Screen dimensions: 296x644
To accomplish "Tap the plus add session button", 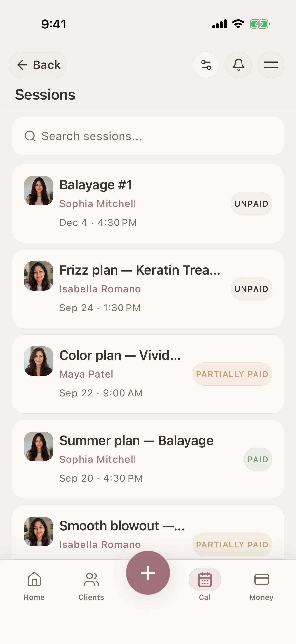I will click(148, 573).
